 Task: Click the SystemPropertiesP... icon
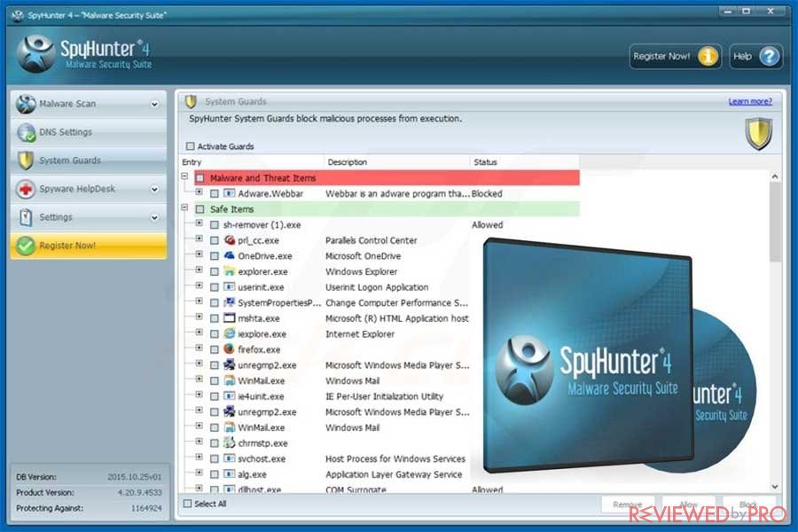click(x=230, y=302)
